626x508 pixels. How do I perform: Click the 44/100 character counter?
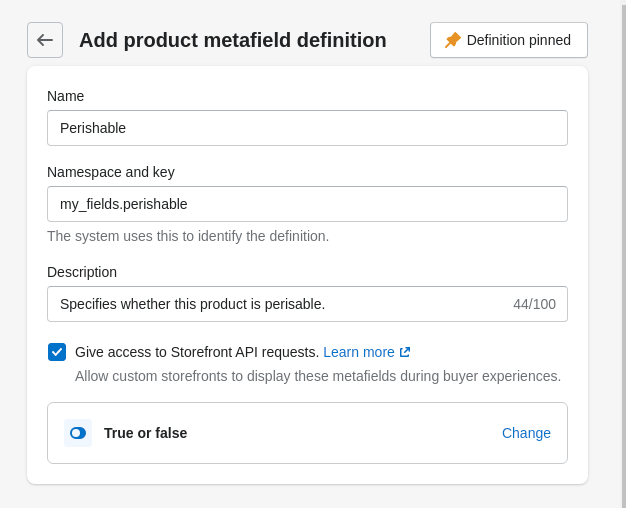(x=534, y=304)
